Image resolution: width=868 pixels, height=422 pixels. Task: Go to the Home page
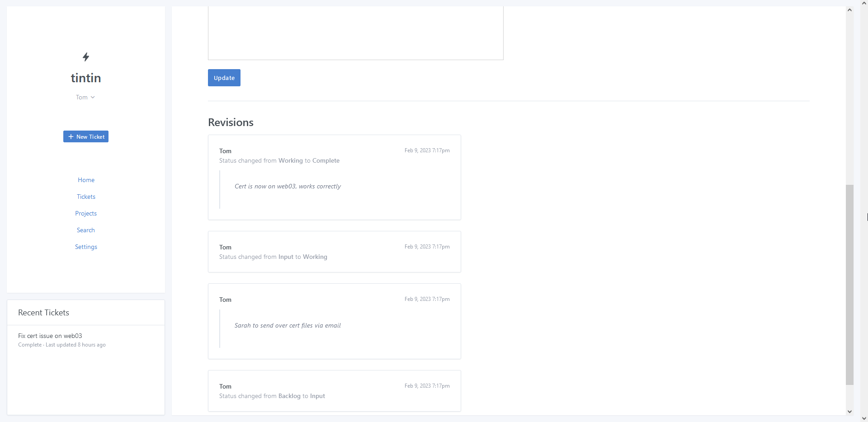point(86,180)
